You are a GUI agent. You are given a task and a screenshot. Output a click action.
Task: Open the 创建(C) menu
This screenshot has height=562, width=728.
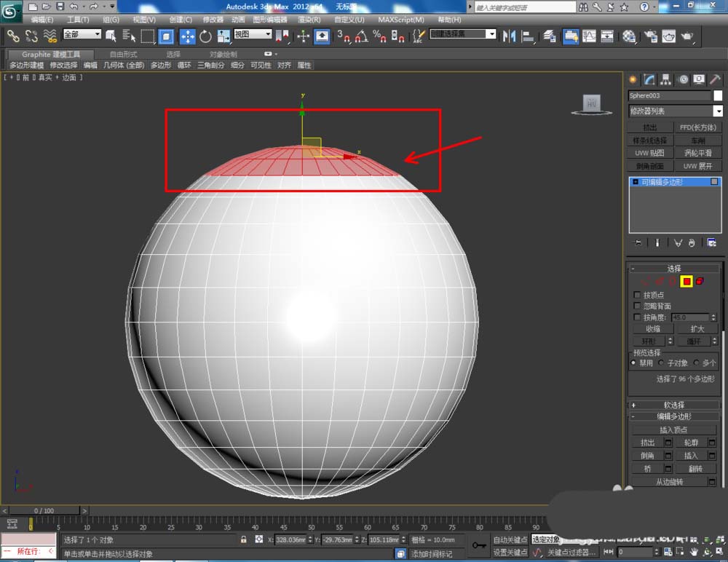click(x=181, y=20)
